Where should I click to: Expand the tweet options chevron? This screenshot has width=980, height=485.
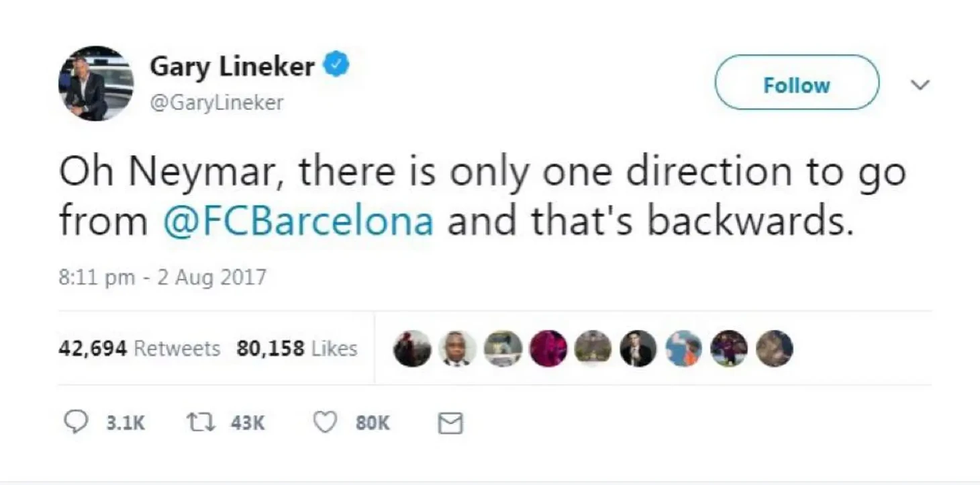click(x=919, y=85)
